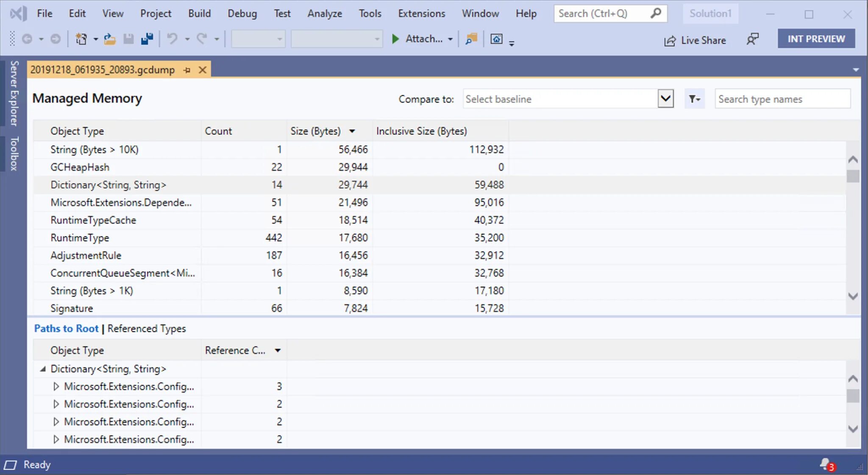
Task: Open the Size (Bytes) sort dropdown
Action: pyautogui.click(x=352, y=131)
